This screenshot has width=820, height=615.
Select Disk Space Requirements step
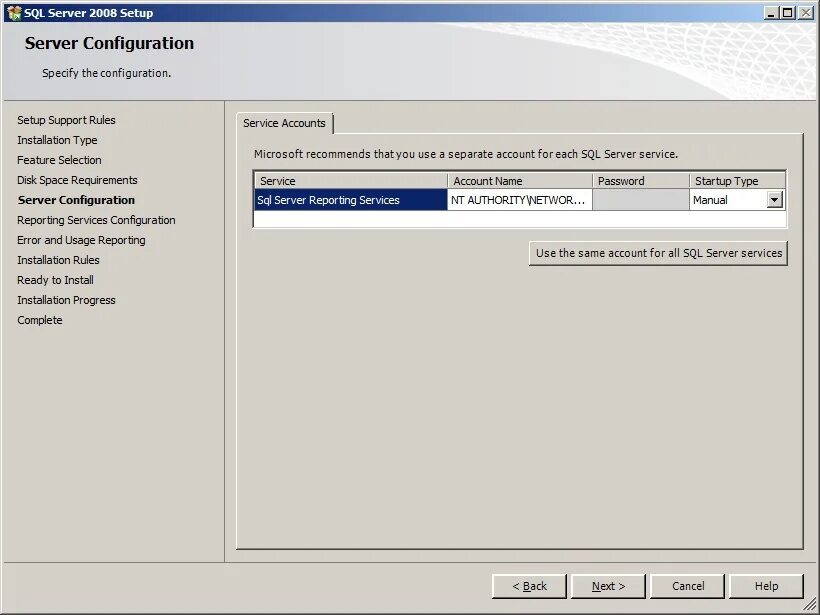[x=77, y=180]
